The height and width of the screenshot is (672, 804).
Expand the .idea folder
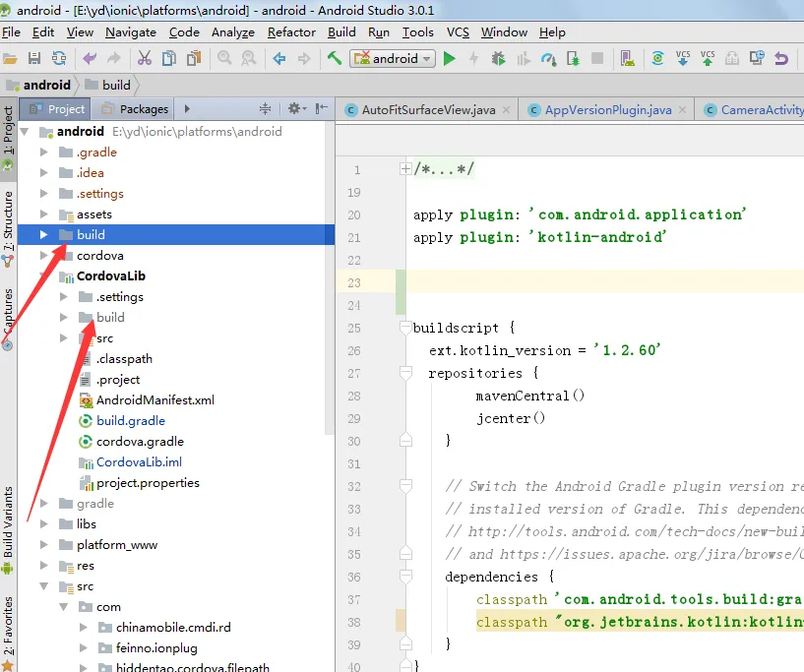point(43,173)
